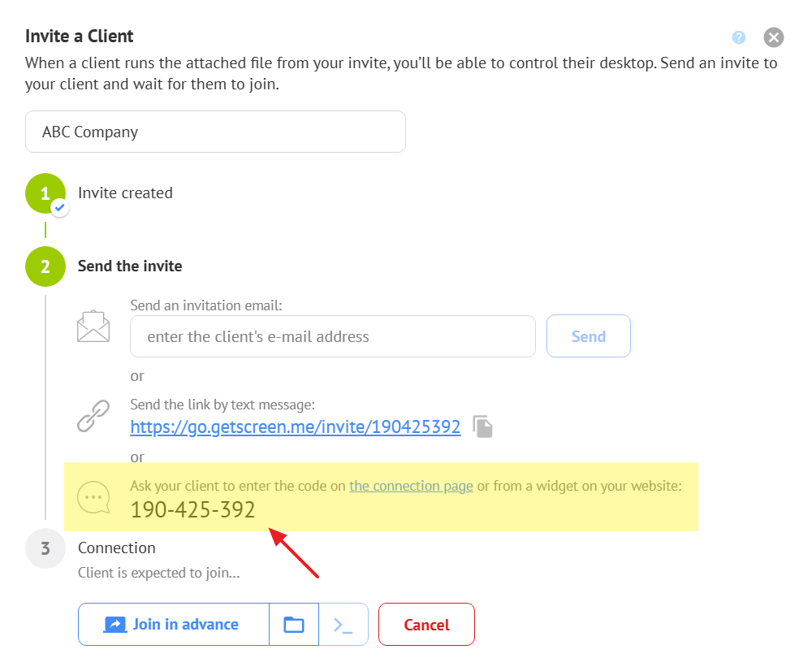Focus the client's e-mail address field

click(x=332, y=336)
